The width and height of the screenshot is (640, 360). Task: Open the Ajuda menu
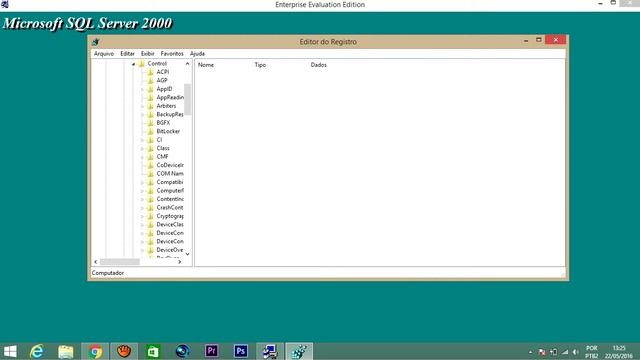pyautogui.click(x=197, y=53)
